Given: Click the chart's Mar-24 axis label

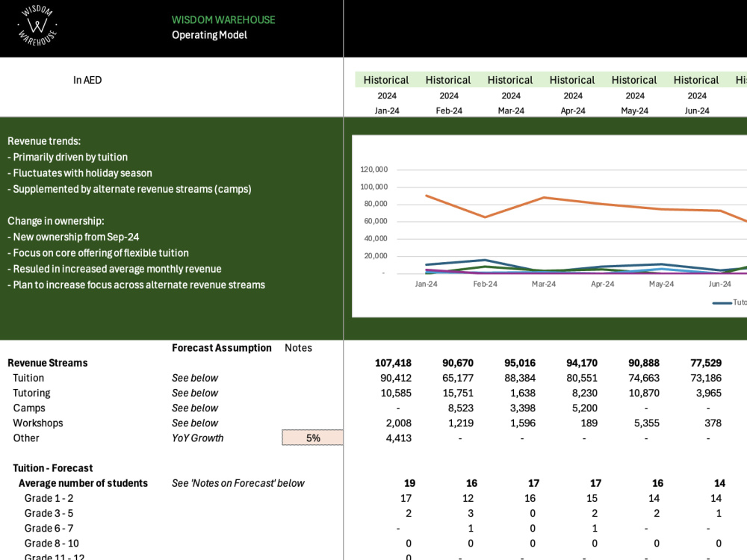Looking at the screenshot, I should tap(544, 284).
